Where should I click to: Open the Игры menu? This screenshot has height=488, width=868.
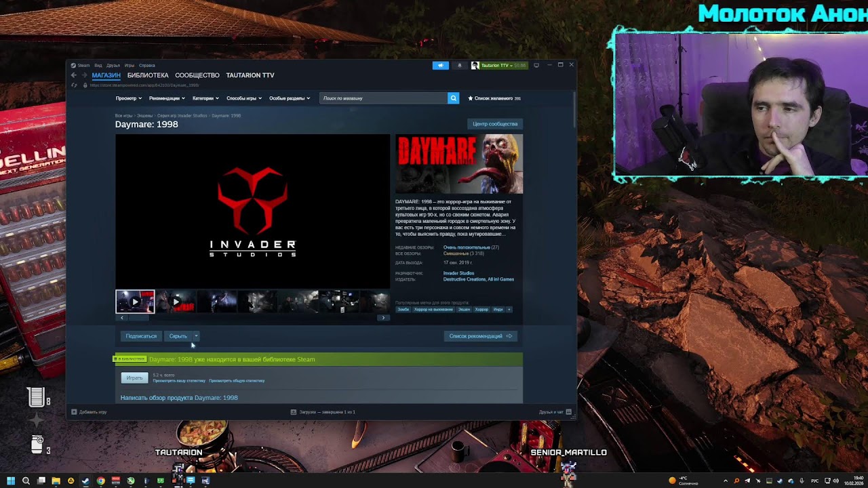pos(130,66)
